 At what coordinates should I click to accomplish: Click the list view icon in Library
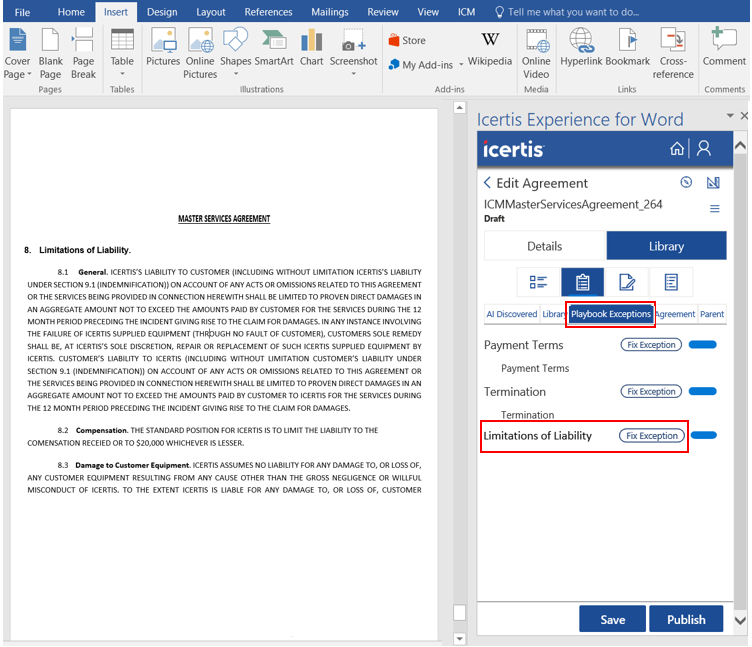[x=538, y=283]
